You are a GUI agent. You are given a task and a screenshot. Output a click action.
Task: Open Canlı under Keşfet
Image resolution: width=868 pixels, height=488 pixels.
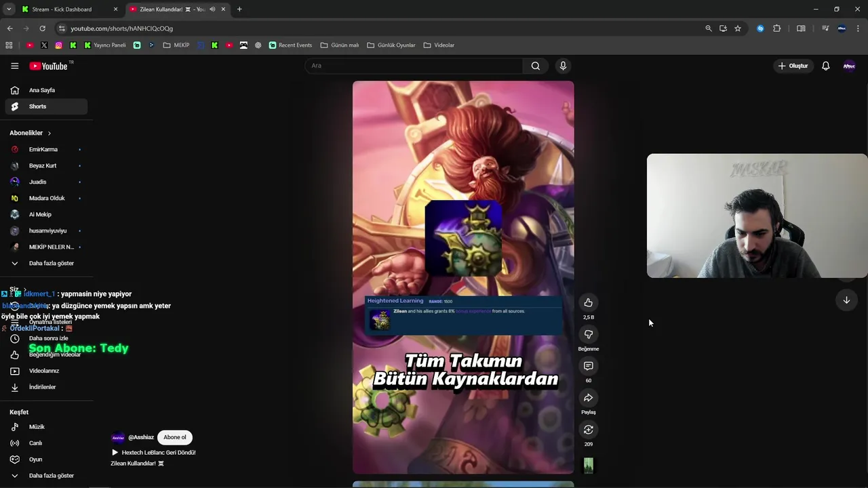tap(46, 443)
